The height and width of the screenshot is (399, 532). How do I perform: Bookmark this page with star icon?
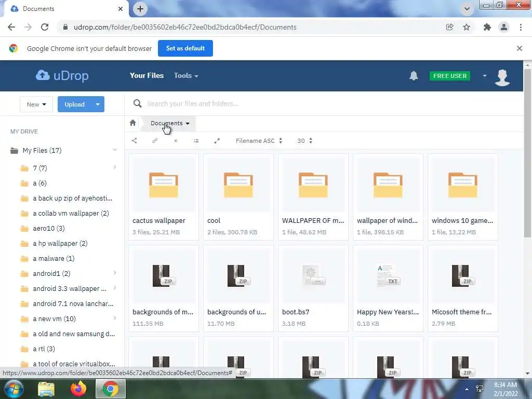pos(467,27)
